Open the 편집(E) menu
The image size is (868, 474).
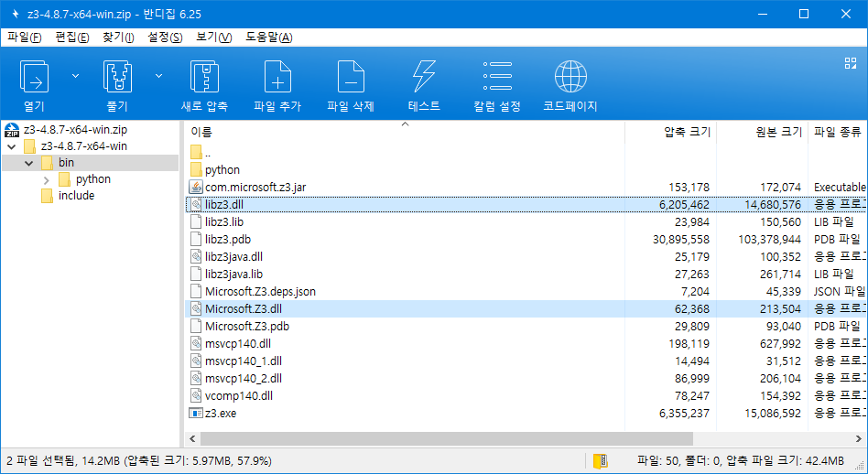pos(72,37)
